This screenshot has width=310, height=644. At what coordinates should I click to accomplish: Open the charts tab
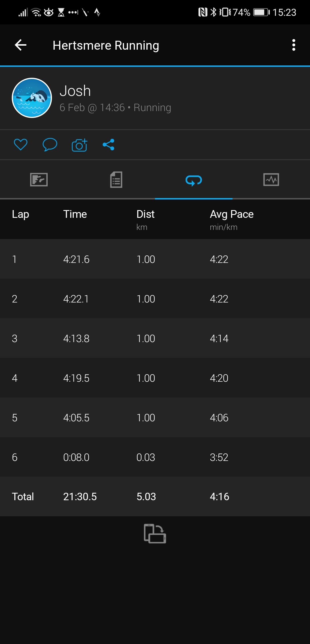[x=271, y=180]
